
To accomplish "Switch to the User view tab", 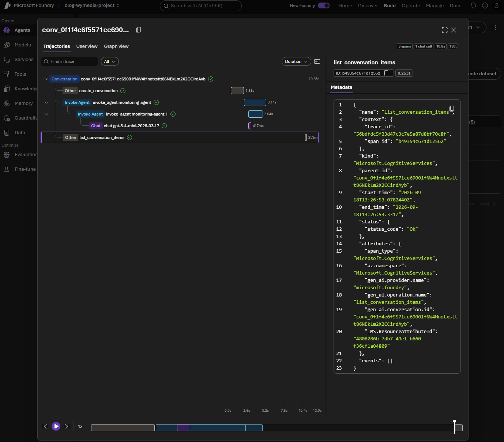I will [x=87, y=46].
